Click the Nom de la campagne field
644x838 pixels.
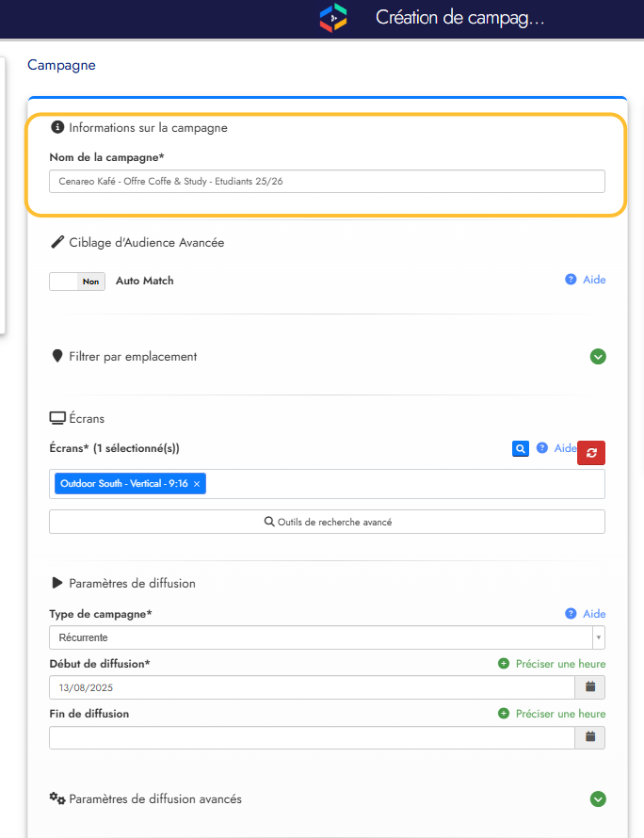pos(327,182)
